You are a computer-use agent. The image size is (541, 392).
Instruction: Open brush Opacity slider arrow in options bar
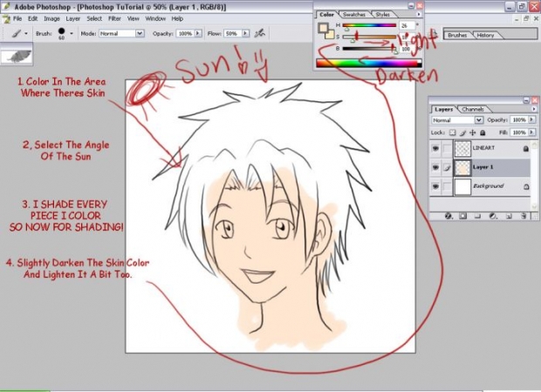[198, 33]
